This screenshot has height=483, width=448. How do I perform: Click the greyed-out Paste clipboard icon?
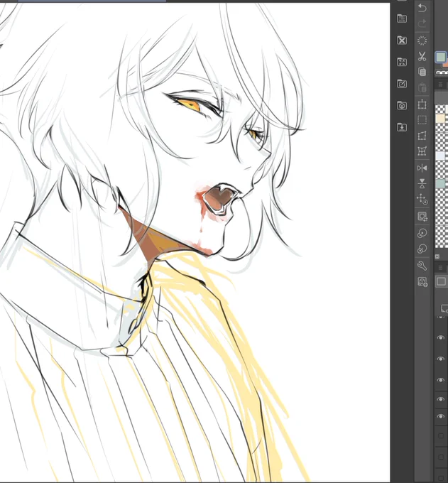422,88
